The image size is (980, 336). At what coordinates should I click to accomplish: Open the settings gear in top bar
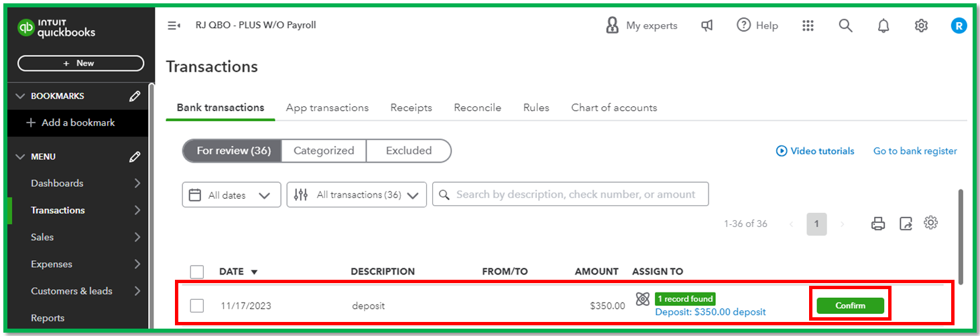click(921, 25)
